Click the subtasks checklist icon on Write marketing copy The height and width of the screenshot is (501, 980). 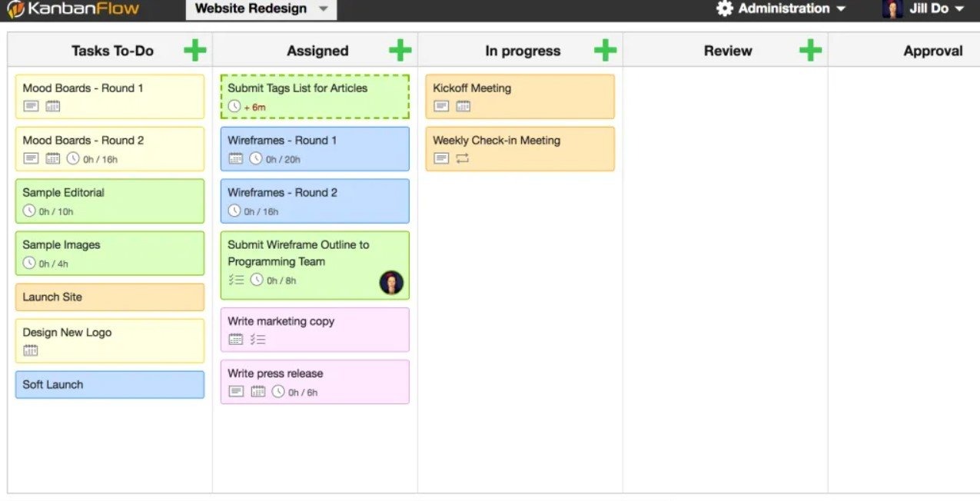pyautogui.click(x=258, y=339)
